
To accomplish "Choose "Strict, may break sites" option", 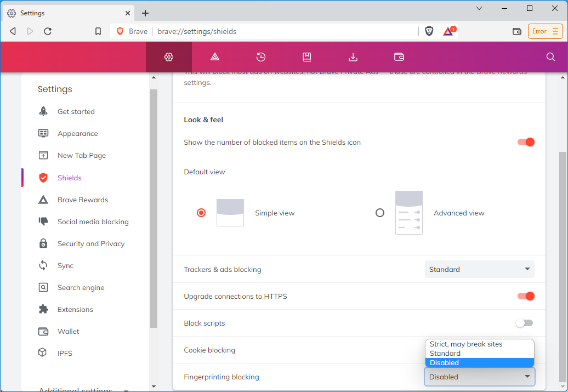I will (466, 344).
